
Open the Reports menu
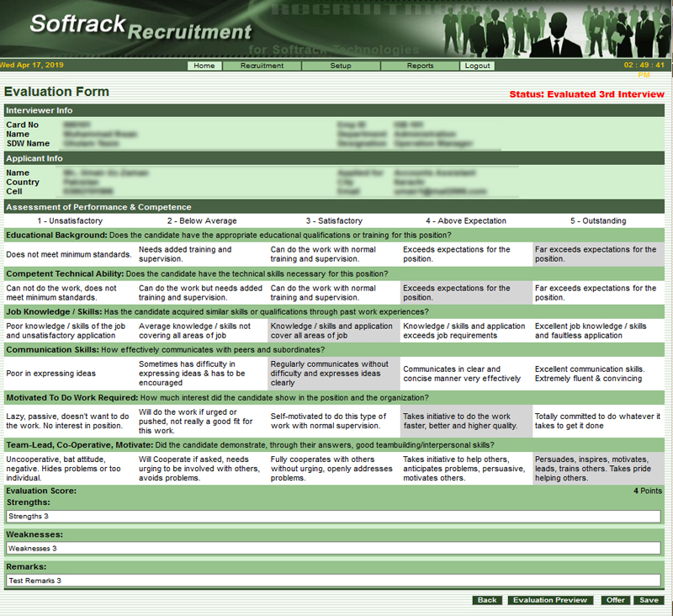tap(420, 66)
